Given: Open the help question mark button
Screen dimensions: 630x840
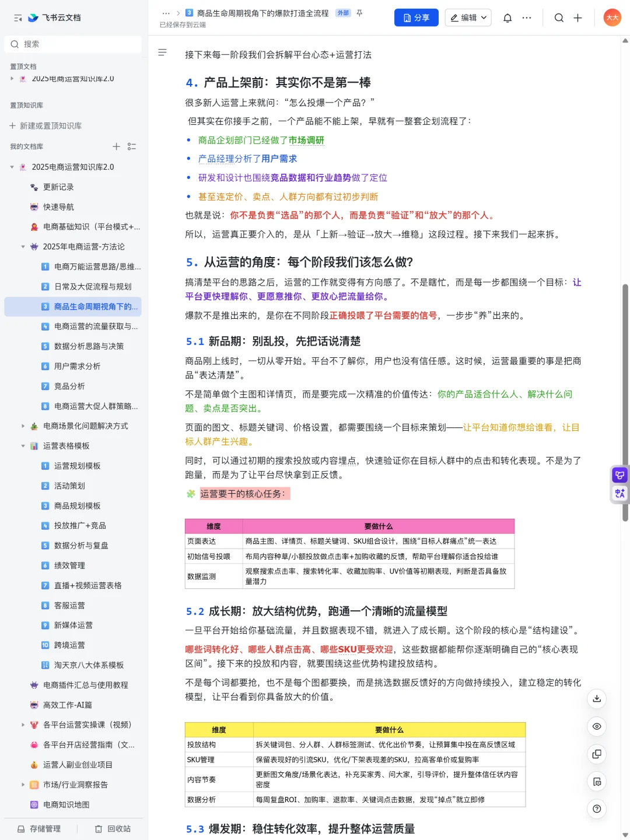Looking at the screenshot, I should pyautogui.click(x=597, y=809).
